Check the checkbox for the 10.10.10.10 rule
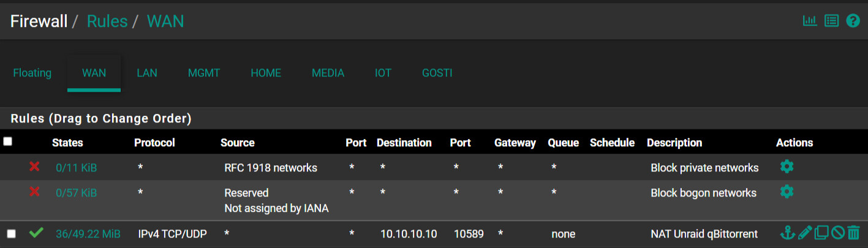Image resolution: width=868 pixels, height=248 pixels. [x=11, y=233]
